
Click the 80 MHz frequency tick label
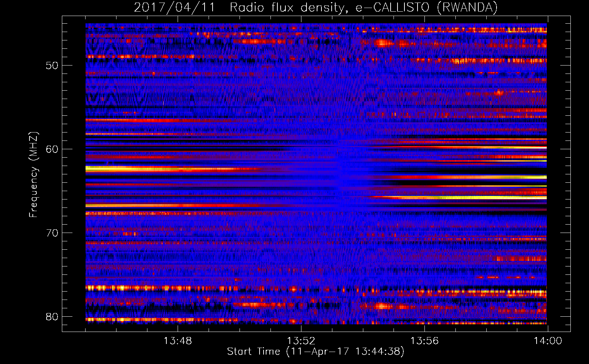(52, 317)
